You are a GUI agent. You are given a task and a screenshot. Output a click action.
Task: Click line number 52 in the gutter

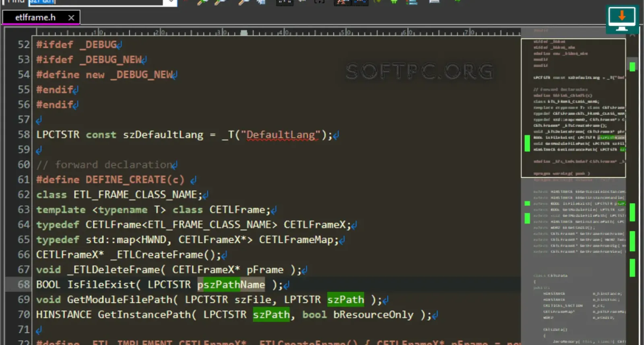(x=24, y=45)
